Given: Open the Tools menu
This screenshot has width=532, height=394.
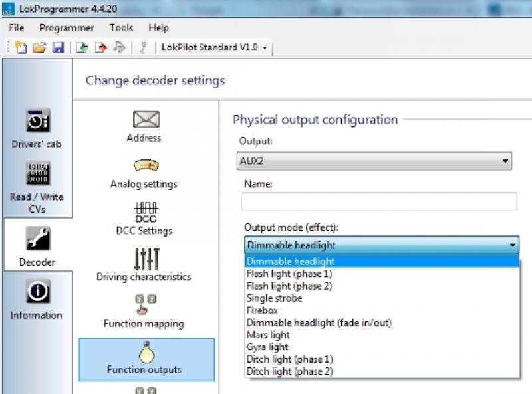Looking at the screenshot, I should click(x=121, y=27).
